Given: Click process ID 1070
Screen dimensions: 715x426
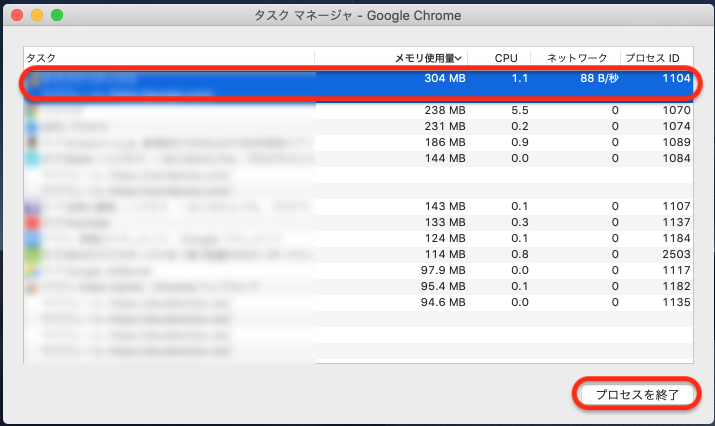Looking at the screenshot, I should pos(676,110).
